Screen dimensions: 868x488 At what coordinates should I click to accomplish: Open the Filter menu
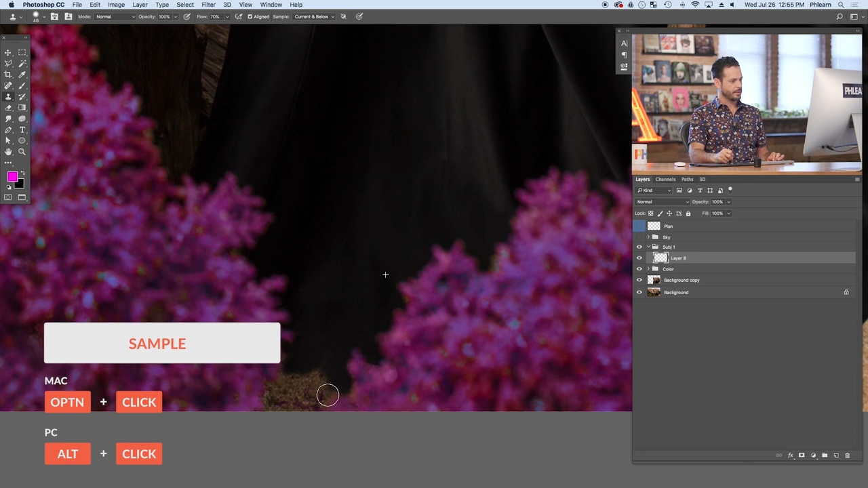point(208,5)
